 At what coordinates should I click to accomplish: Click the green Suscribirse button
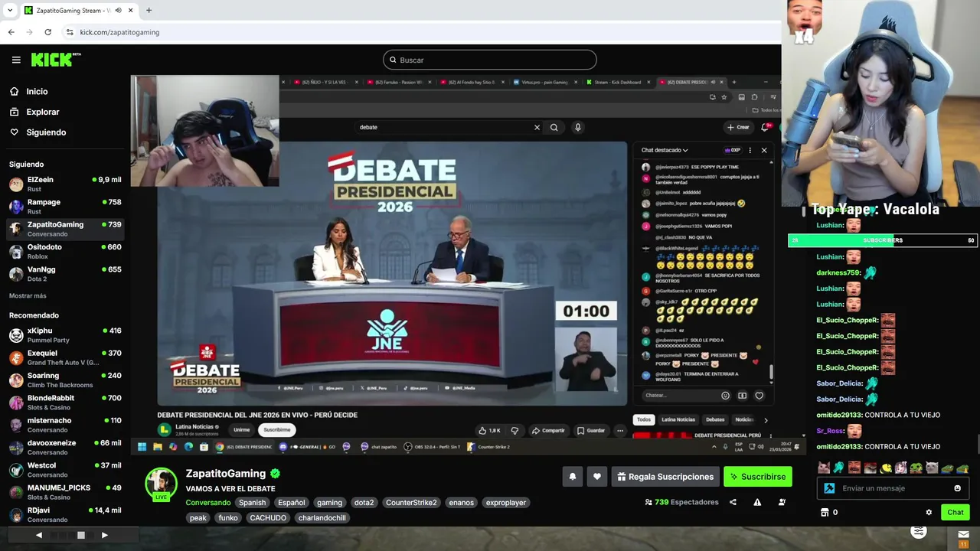pyautogui.click(x=758, y=477)
